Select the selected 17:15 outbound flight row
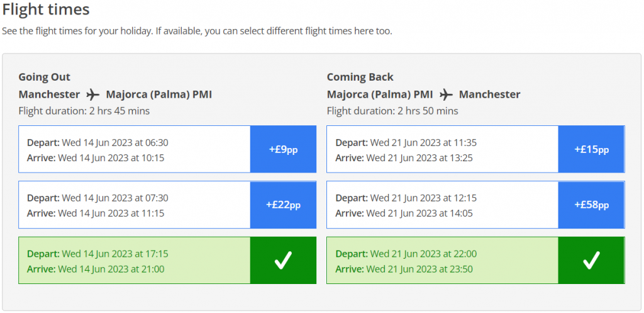This screenshot has height=313, width=644. click(x=167, y=260)
